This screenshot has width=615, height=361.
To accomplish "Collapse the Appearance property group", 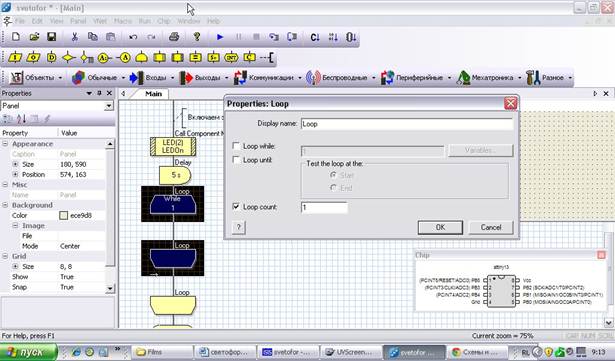I will (5, 144).
